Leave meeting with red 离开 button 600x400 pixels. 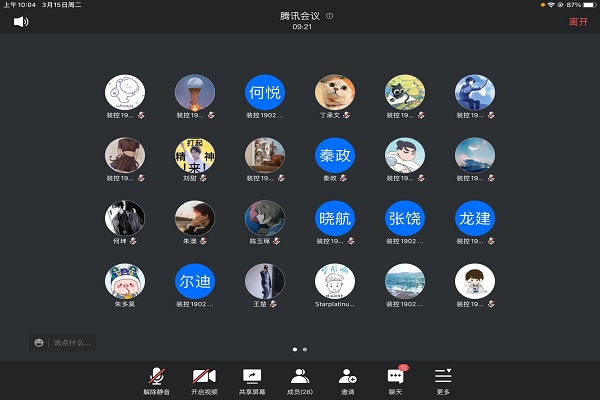(x=578, y=21)
